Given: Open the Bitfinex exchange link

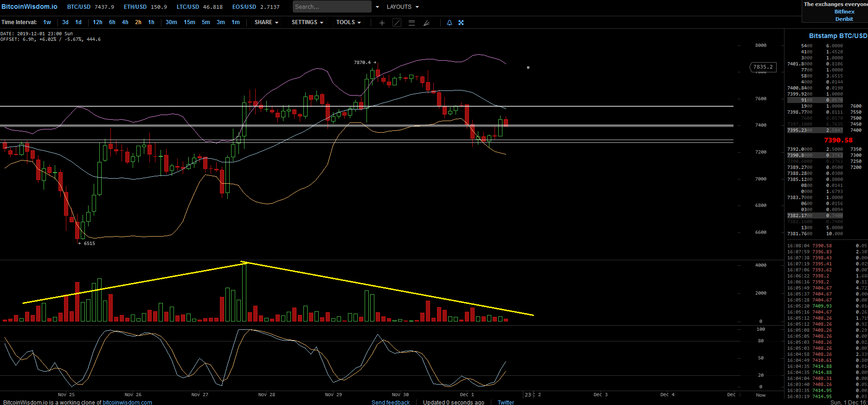Looking at the screenshot, I should 844,12.
